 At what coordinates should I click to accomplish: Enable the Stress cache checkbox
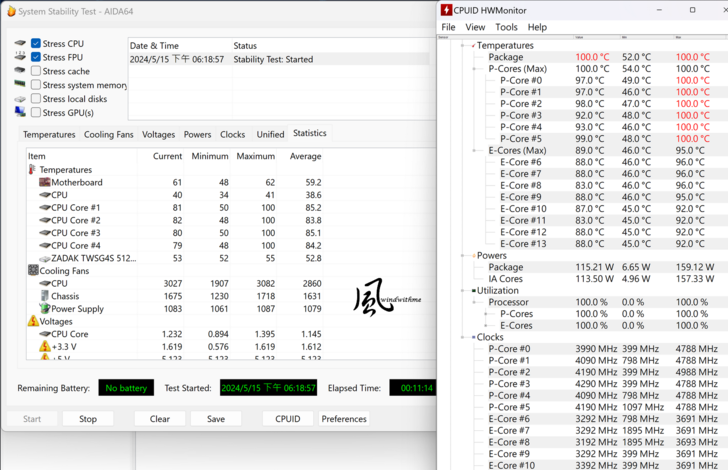(36, 72)
